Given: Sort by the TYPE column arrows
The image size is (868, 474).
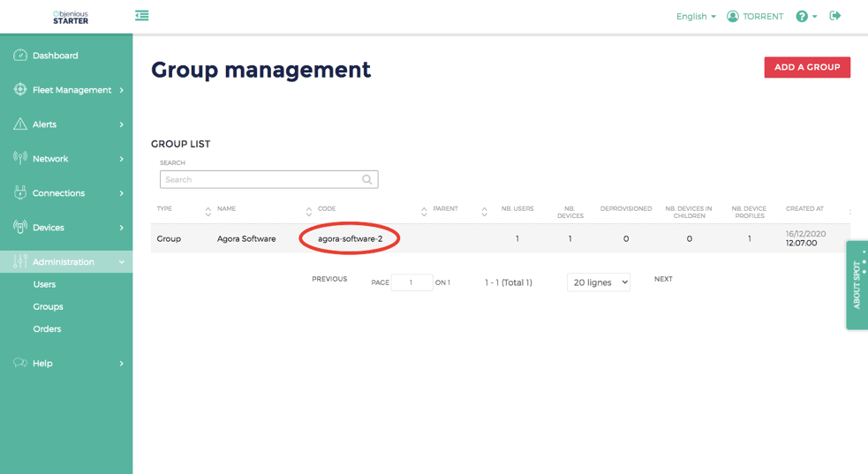Looking at the screenshot, I should coord(208,211).
